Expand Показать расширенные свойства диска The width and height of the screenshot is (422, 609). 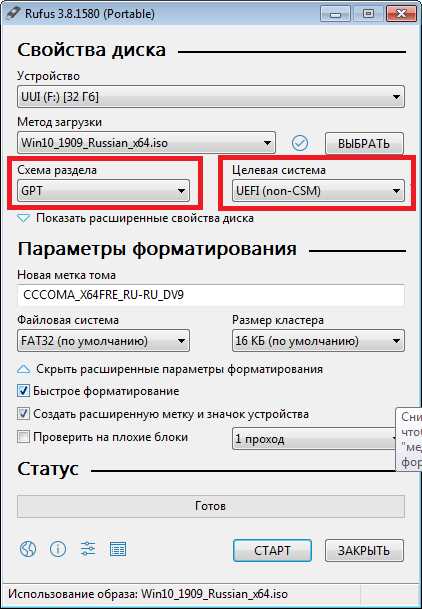click(136, 218)
